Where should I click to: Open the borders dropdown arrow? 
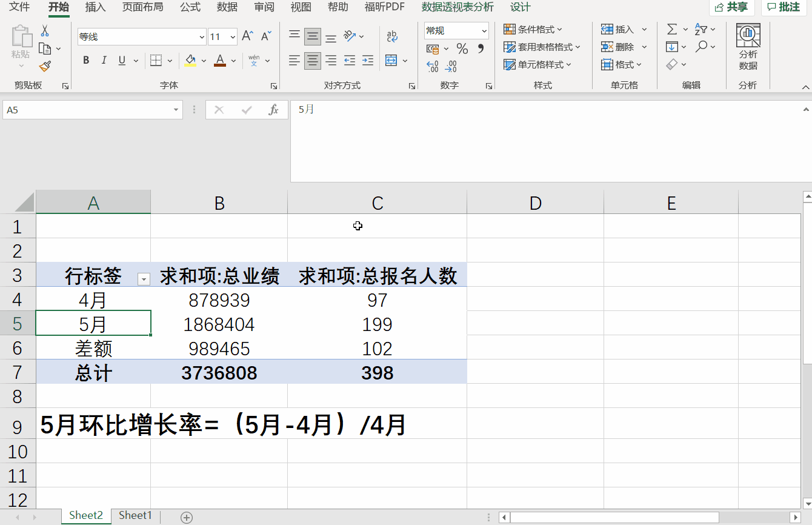pos(170,61)
